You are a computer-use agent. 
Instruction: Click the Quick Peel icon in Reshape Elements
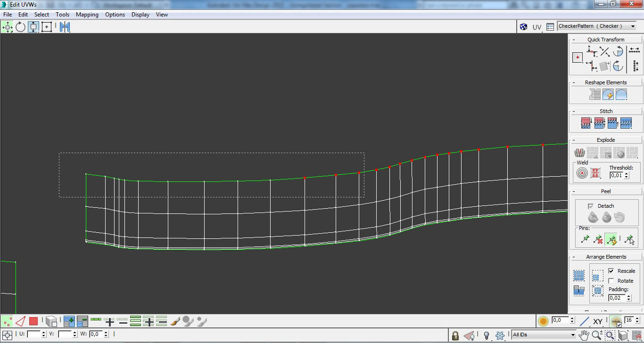pos(608,95)
